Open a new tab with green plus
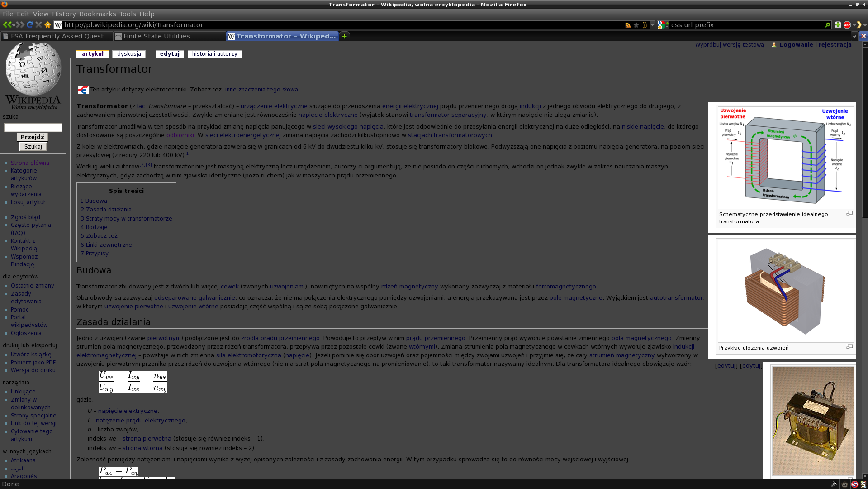868x489 pixels. pyautogui.click(x=344, y=36)
